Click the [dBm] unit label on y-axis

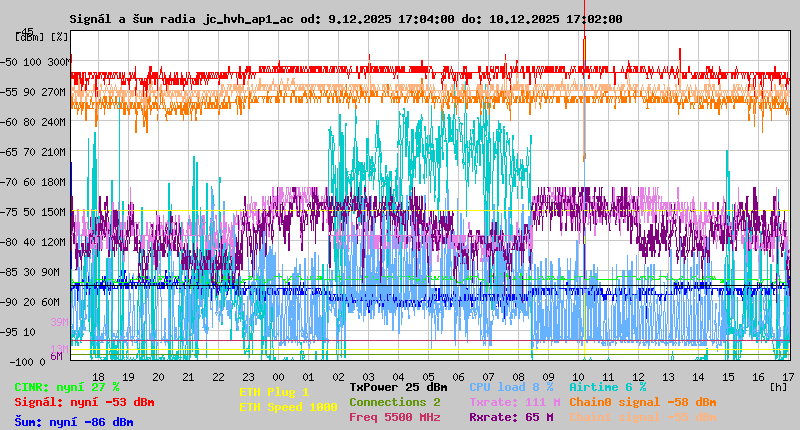click(x=29, y=37)
